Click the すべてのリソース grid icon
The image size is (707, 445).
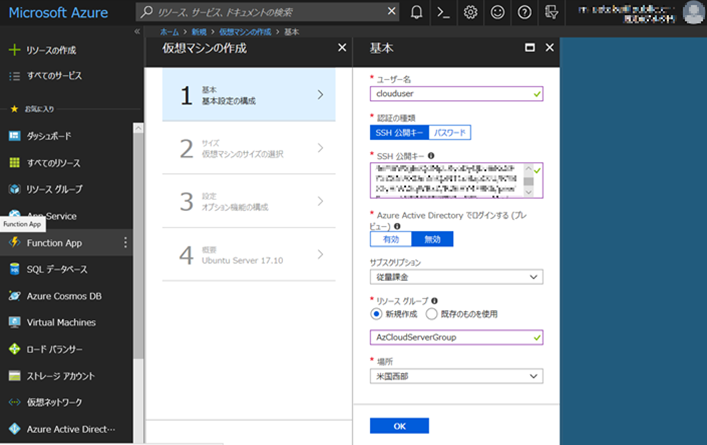[14, 162]
